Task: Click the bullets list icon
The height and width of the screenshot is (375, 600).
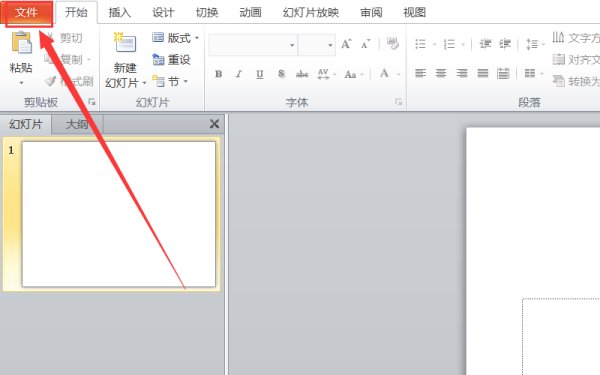Action: [x=421, y=44]
